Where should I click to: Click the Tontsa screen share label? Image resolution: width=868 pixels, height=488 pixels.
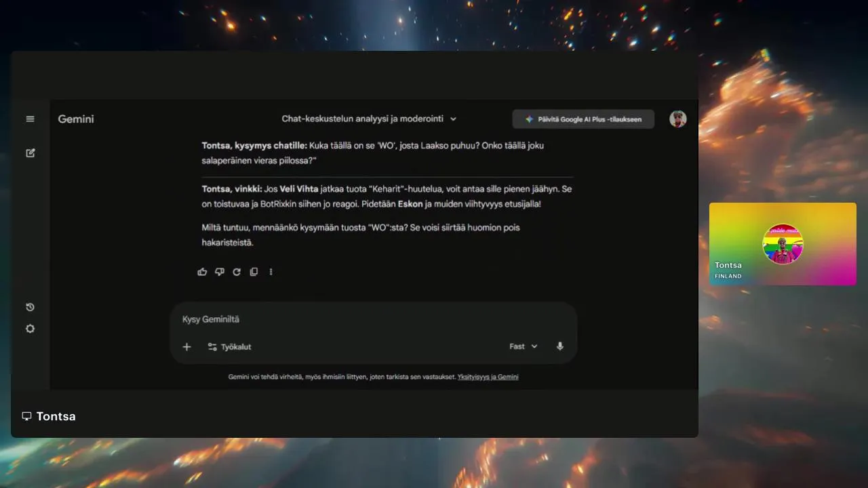(x=56, y=416)
